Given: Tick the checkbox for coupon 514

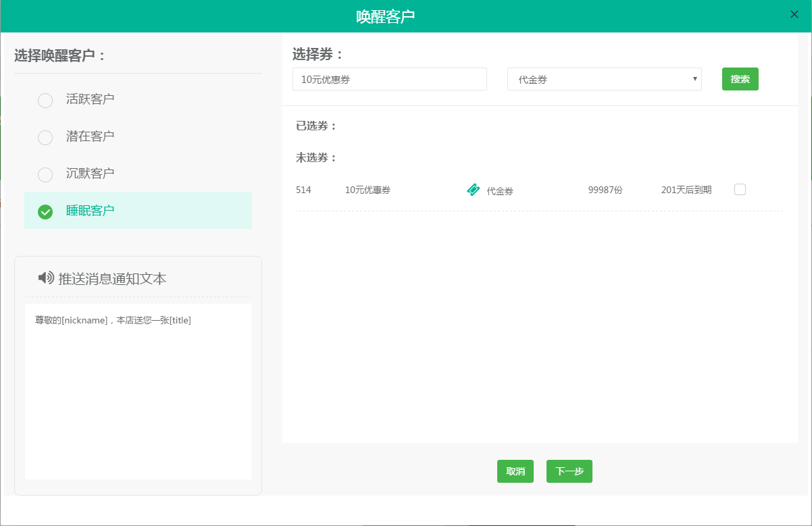Looking at the screenshot, I should pos(740,190).
